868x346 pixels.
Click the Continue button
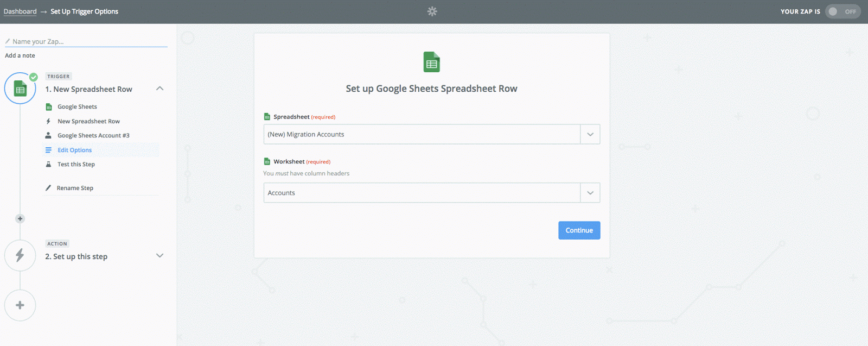579,230
